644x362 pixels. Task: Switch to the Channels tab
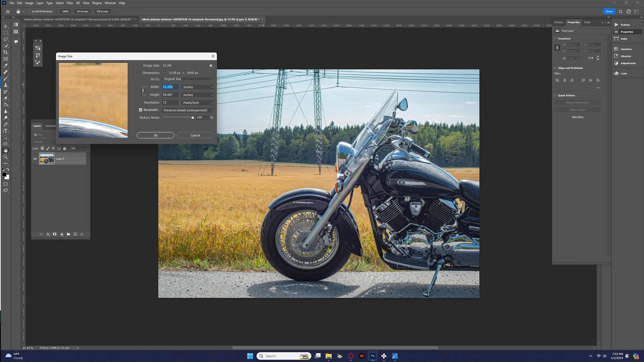pyautogui.click(x=50, y=126)
